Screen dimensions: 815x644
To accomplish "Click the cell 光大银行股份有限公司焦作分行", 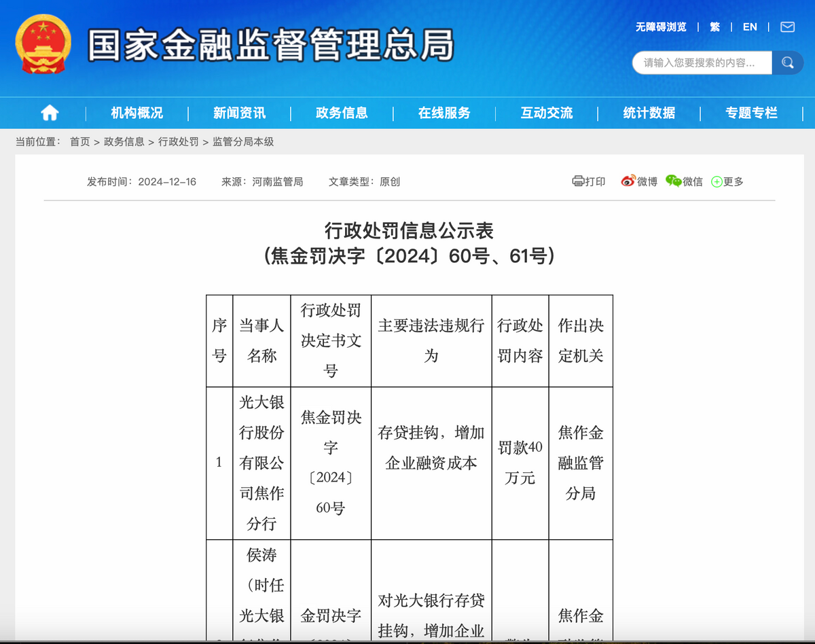I will pyautogui.click(x=261, y=463).
